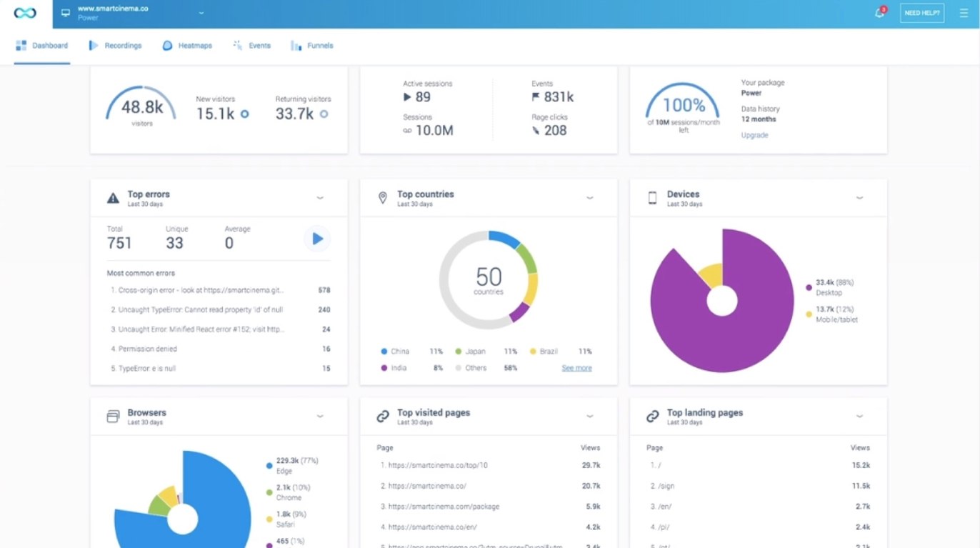Switch to the Funnels tab

312,44
